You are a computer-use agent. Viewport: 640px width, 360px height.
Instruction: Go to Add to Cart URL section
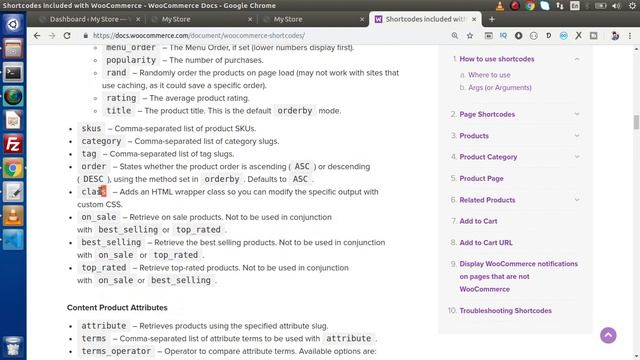(486, 242)
